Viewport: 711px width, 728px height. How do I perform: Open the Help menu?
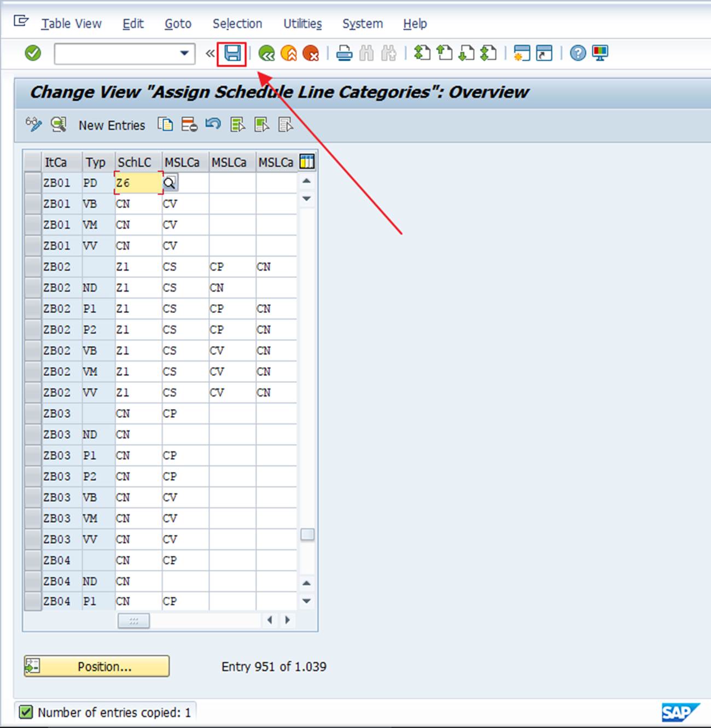click(x=415, y=24)
